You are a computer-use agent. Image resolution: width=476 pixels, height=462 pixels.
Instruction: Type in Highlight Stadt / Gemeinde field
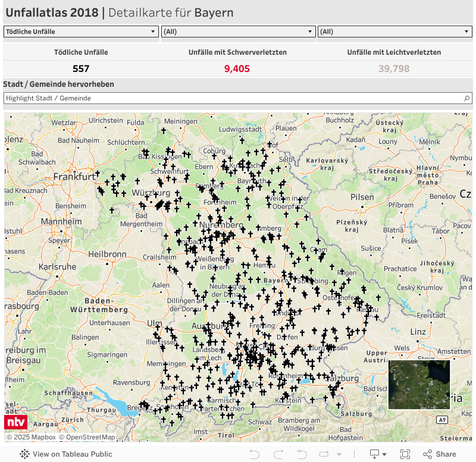[232, 98]
